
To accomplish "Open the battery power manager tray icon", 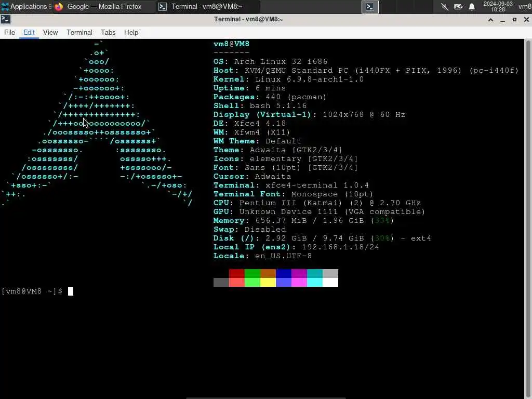I will (x=458, y=7).
